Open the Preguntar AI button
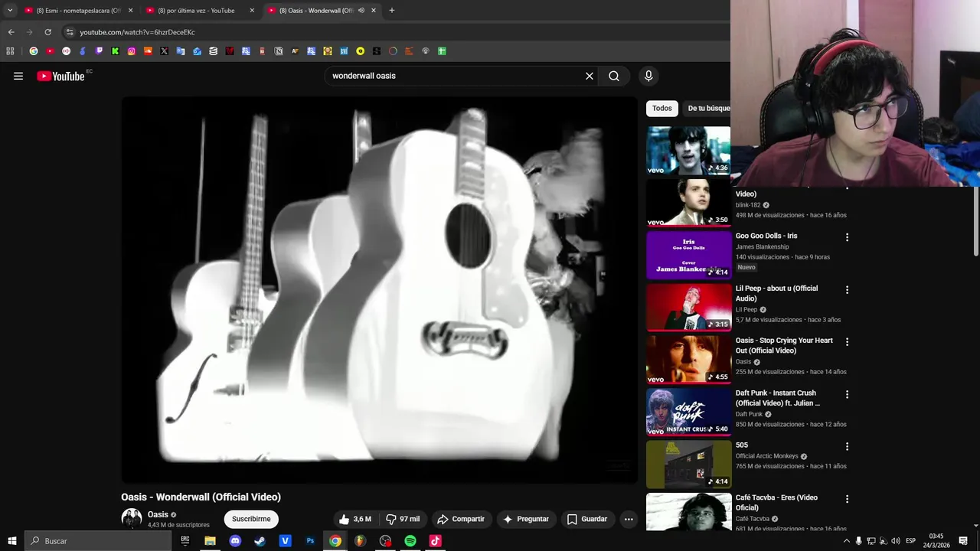 click(x=526, y=519)
